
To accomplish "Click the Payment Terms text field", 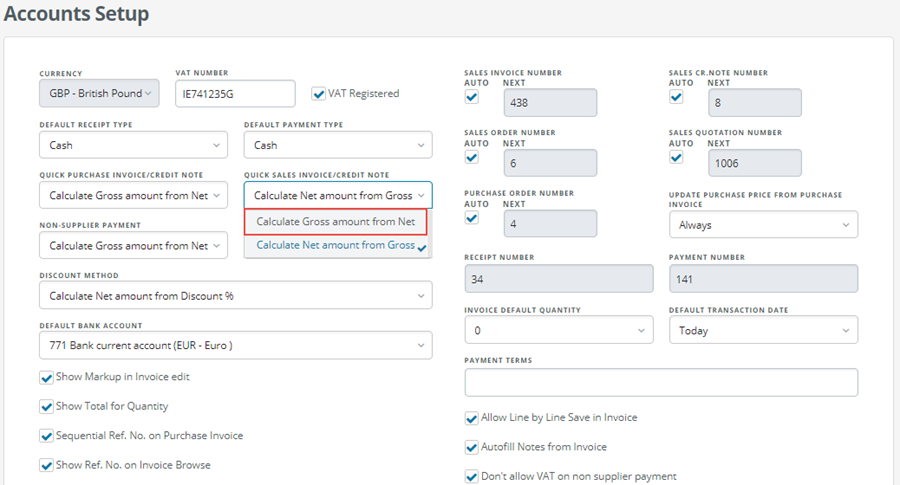I will click(661, 382).
